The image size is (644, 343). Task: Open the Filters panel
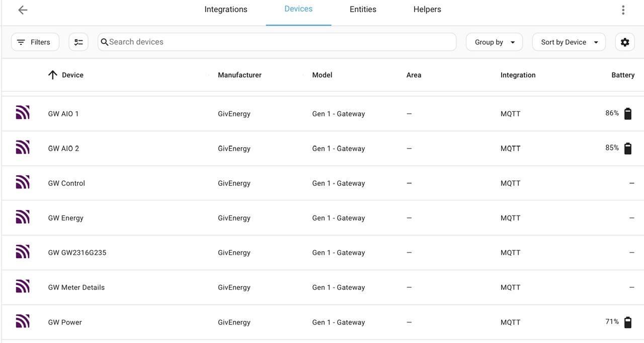[x=35, y=42]
